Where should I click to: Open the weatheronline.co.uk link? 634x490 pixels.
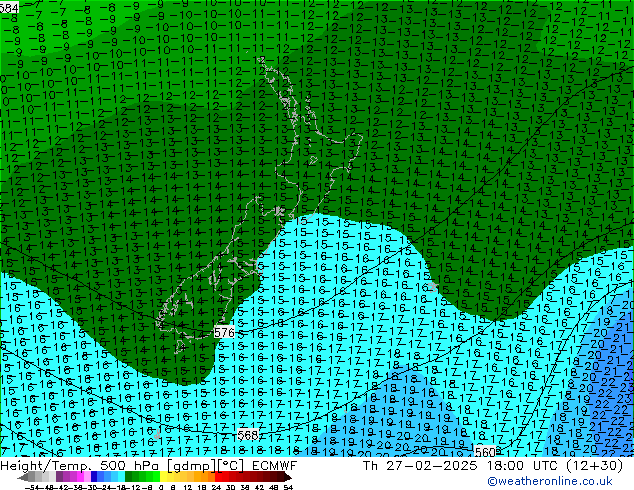[549, 481]
